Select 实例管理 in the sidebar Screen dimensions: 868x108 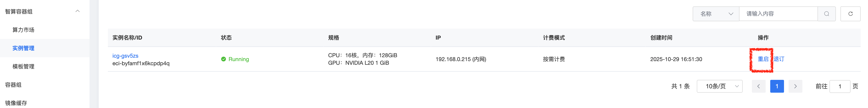(x=23, y=48)
